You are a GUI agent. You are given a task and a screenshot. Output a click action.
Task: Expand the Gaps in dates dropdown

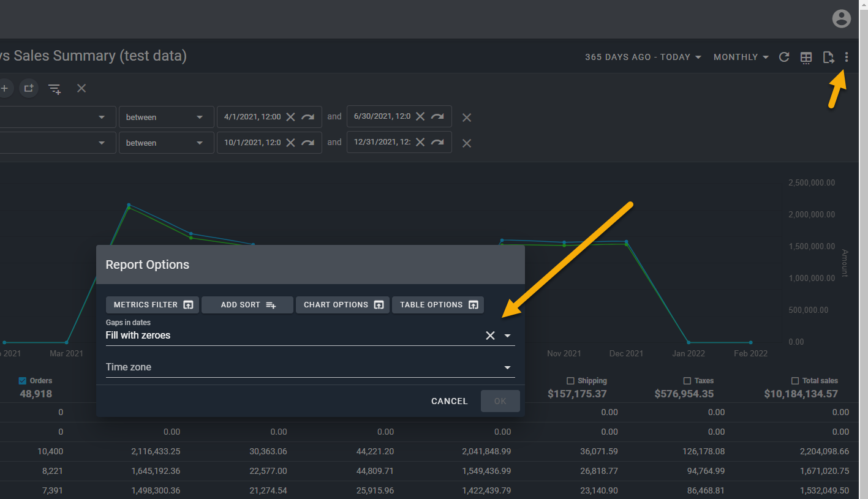[x=507, y=336]
